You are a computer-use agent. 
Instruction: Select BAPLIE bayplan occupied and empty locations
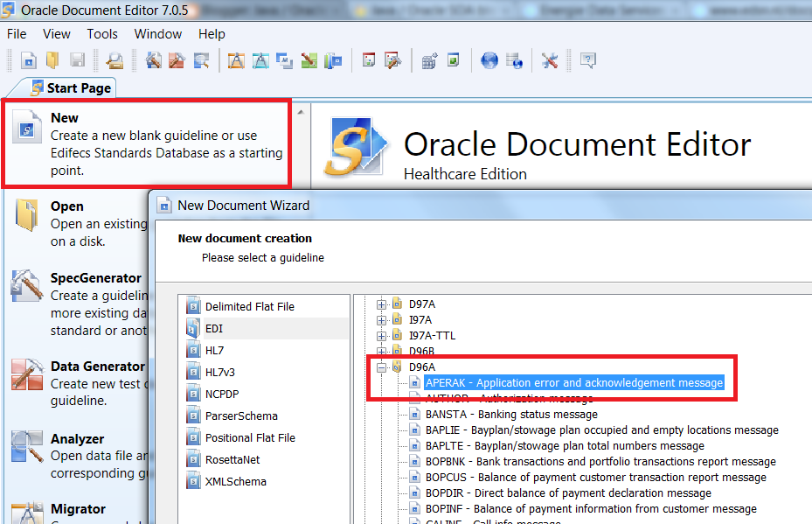(x=602, y=430)
